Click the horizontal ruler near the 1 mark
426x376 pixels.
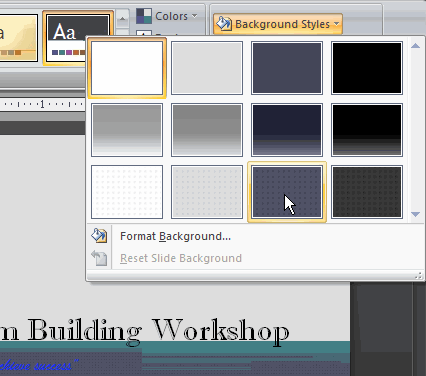[x=42, y=104]
